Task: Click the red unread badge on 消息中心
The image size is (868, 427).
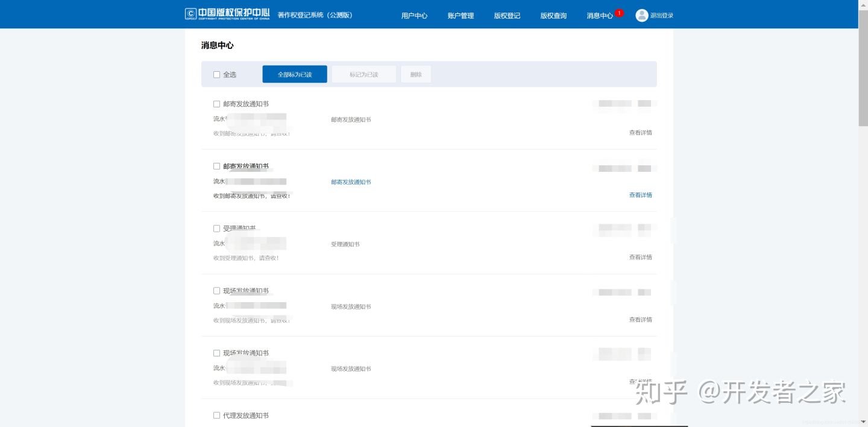Action: 619,13
